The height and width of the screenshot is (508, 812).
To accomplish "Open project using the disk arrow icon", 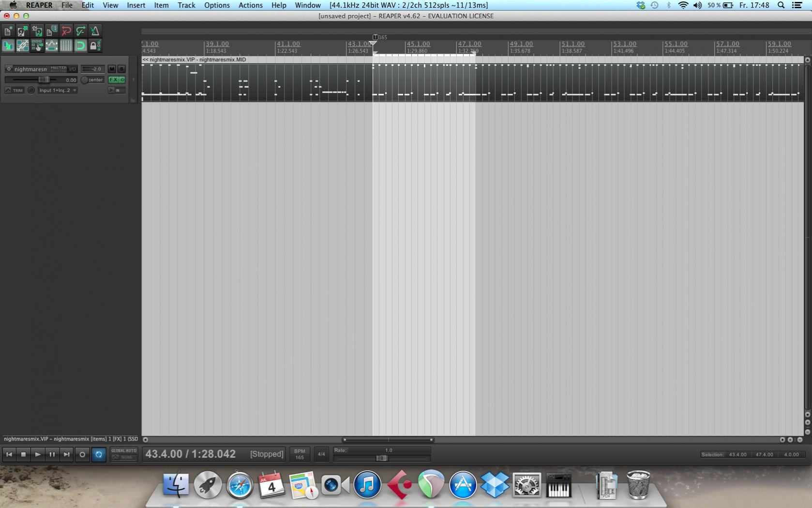I will pyautogui.click(x=23, y=31).
